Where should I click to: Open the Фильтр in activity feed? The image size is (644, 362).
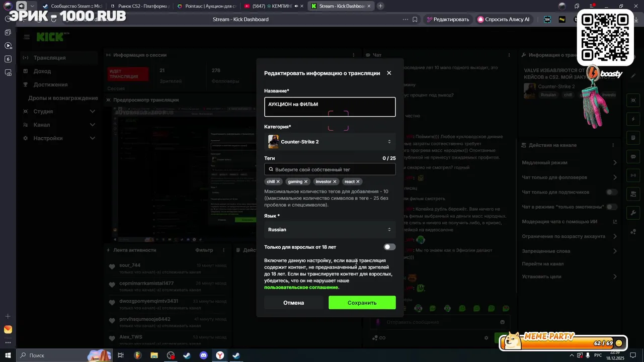(204, 250)
